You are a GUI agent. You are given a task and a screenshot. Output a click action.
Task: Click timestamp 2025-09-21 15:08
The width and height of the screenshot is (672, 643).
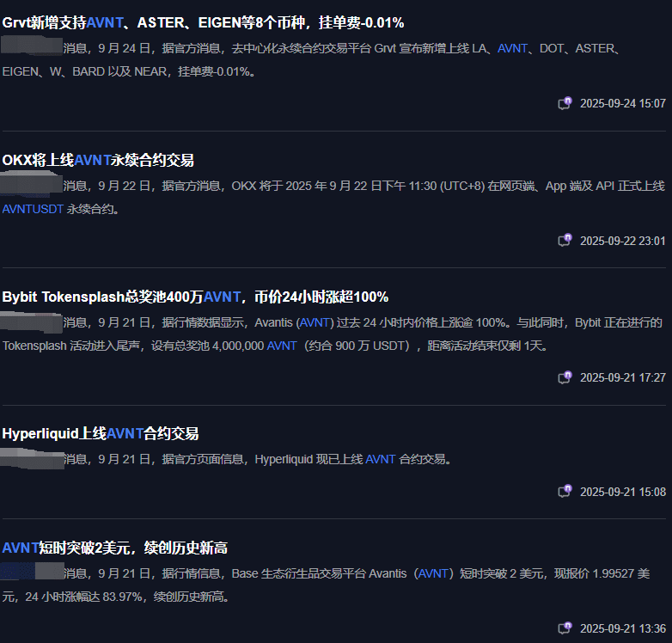(x=623, y=492)
